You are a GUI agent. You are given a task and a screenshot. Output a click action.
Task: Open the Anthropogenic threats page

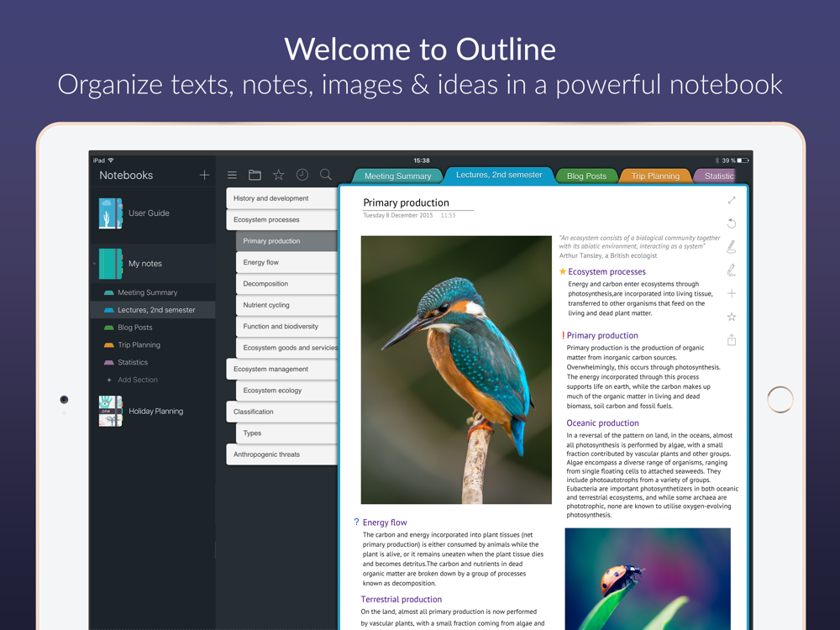click(x=281, y=454)
